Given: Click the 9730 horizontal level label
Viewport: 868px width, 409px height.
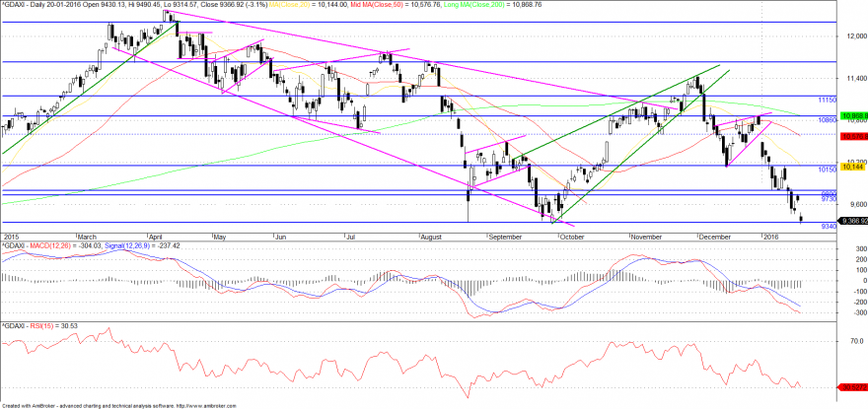Looking at the screenshot, I should click(827, 198).
